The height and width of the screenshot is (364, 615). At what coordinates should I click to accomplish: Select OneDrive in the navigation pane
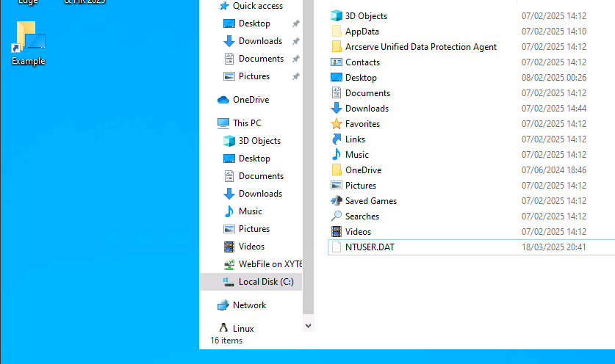[251, 100]
